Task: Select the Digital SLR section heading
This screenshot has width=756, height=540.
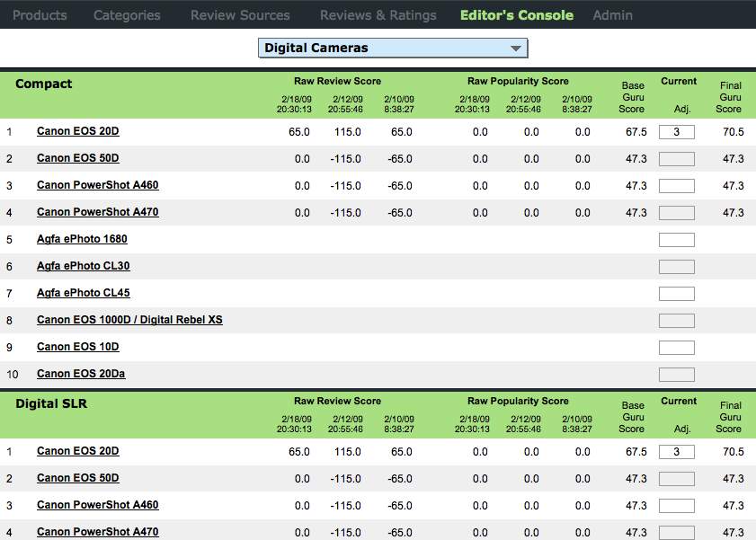Action: click(51, 403)
